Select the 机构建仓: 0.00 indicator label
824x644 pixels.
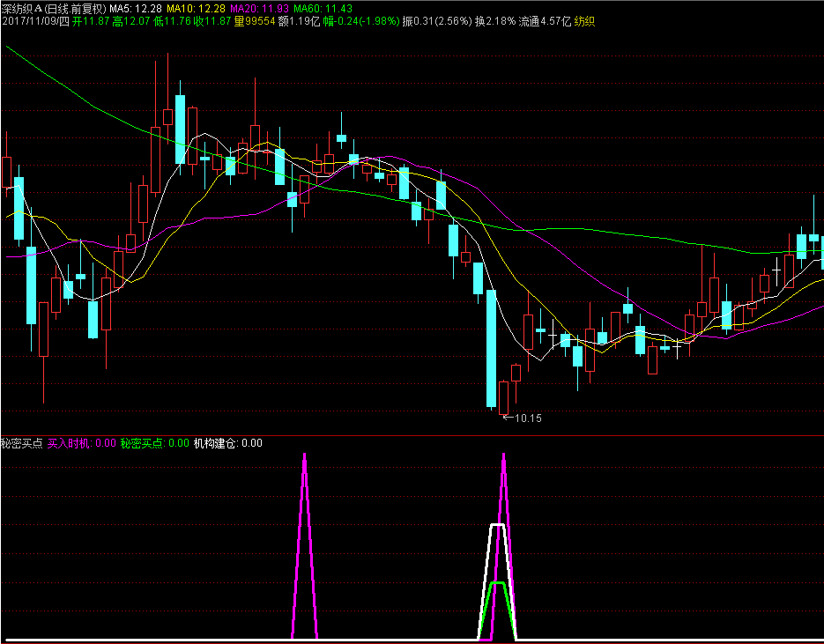(x=228, y=443)
